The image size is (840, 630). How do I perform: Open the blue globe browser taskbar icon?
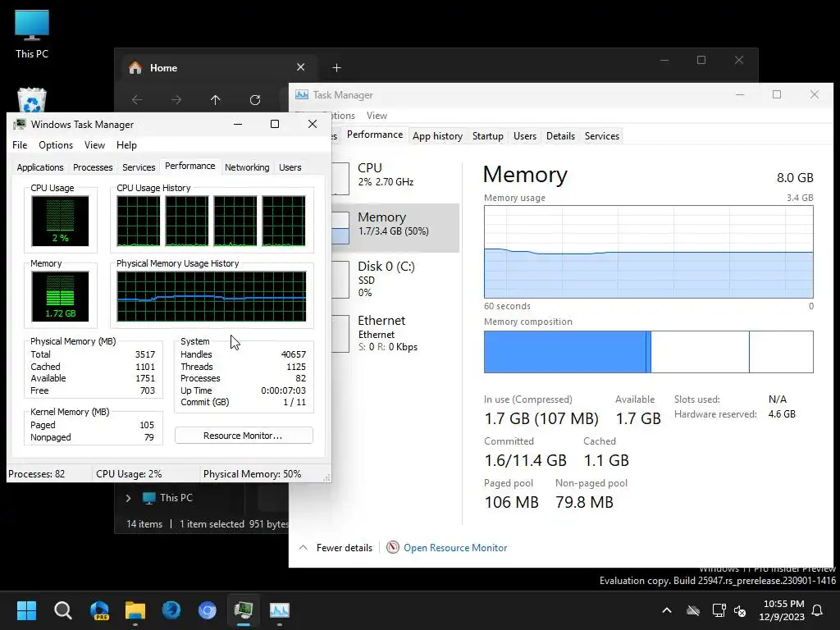(171, 610)
